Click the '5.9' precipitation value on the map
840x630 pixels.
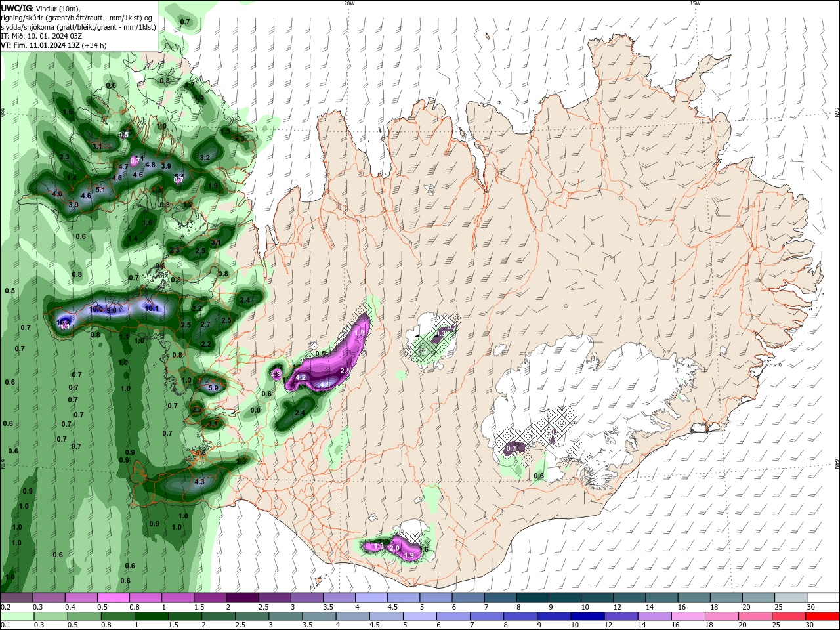pos(213,388)
